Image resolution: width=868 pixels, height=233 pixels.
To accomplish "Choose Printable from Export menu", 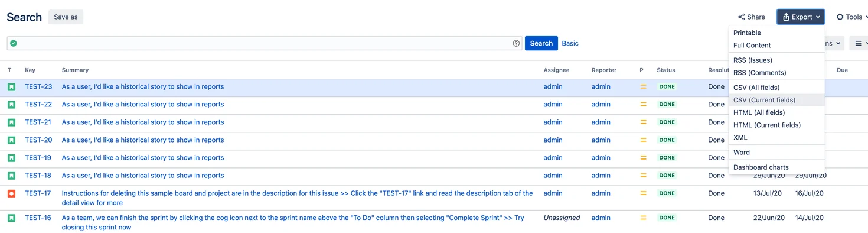I will (x=776, y=33).
